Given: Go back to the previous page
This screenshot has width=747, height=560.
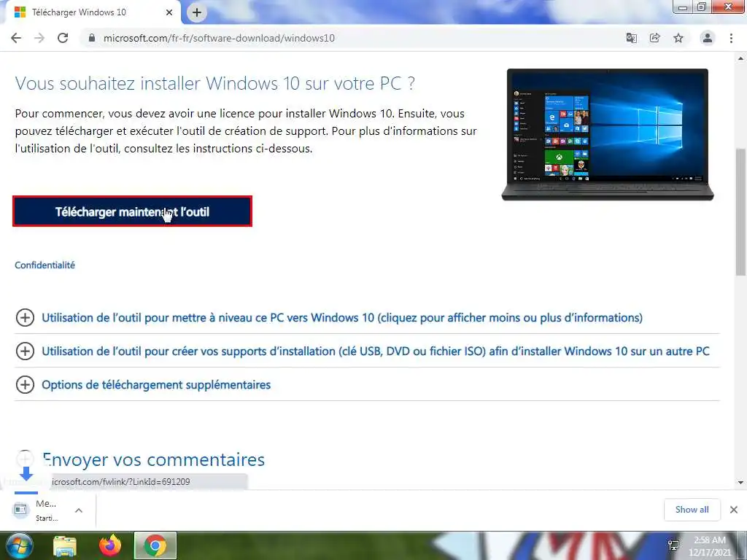Looking at the screenshot, I should click(16, 38).
